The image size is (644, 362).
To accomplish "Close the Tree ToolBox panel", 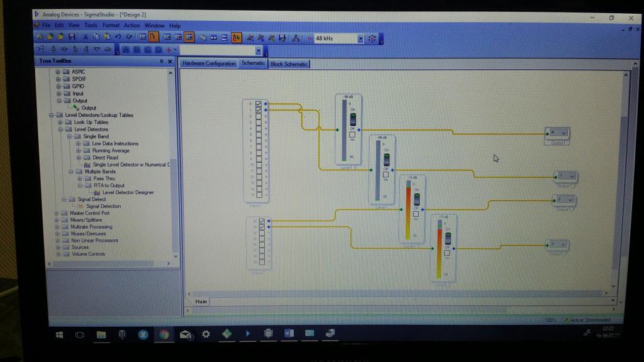I will point(170,61).
